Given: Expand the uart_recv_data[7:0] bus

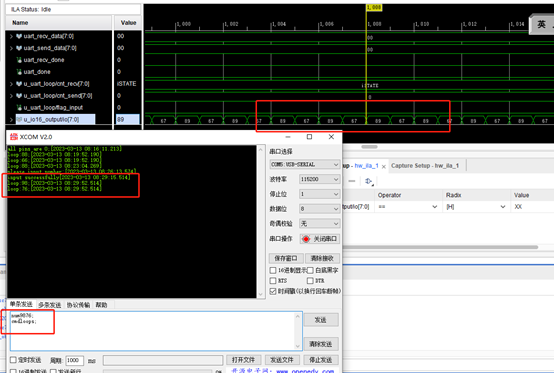Looking at the screenshot, I should [11, 36].
